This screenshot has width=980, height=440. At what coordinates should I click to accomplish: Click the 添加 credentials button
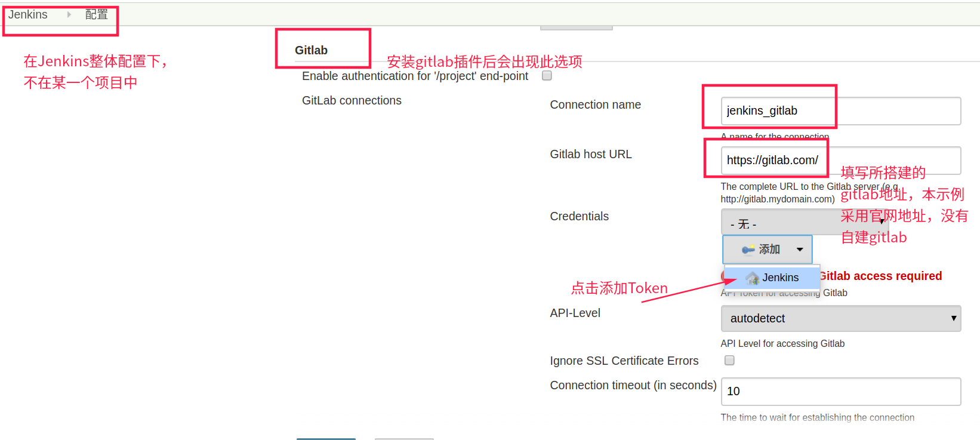767,249
